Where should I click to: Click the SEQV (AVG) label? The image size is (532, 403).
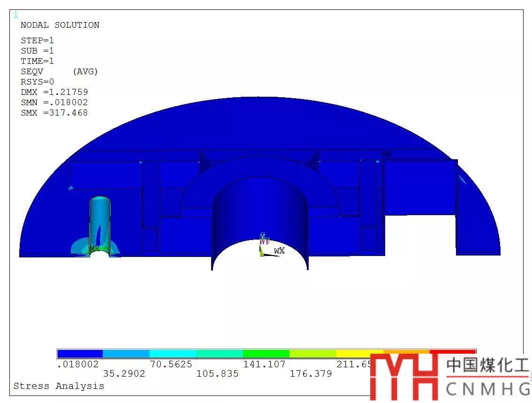[59, 71]
